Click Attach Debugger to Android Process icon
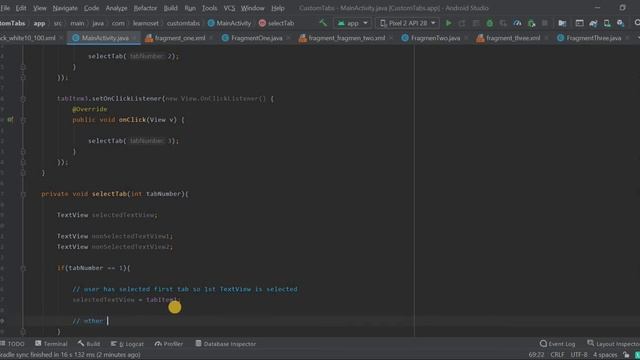Viewport: 640px width, 360px height. (x=531, y=23)
